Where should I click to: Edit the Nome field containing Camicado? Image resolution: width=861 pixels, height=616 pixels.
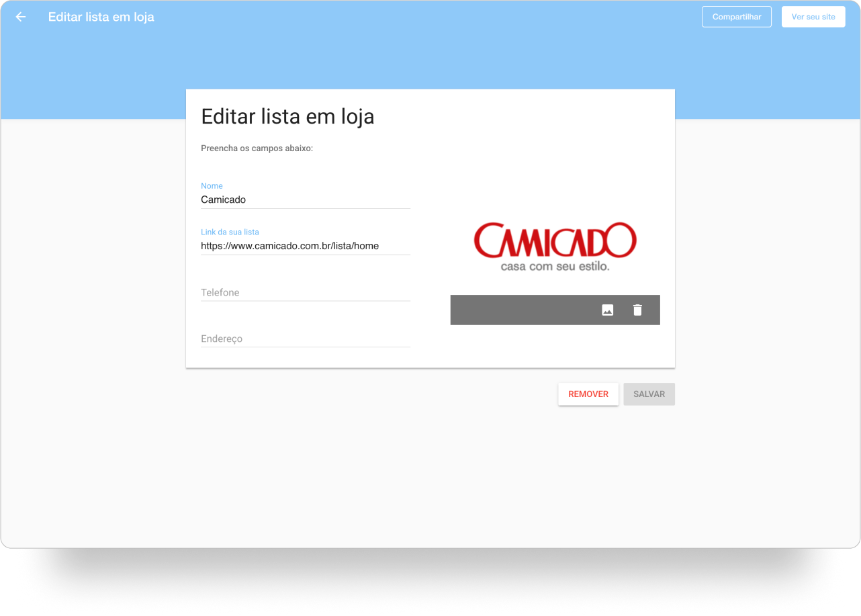click(306, 200)
